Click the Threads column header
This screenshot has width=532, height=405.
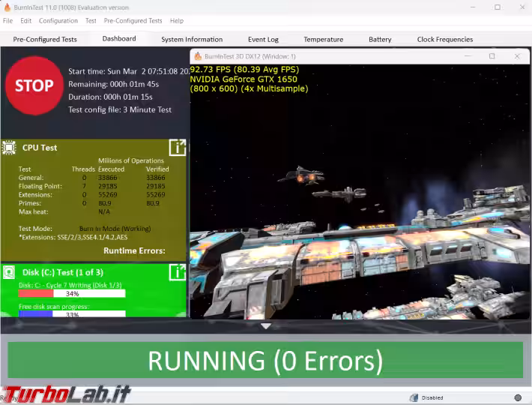tap(83, 169)
